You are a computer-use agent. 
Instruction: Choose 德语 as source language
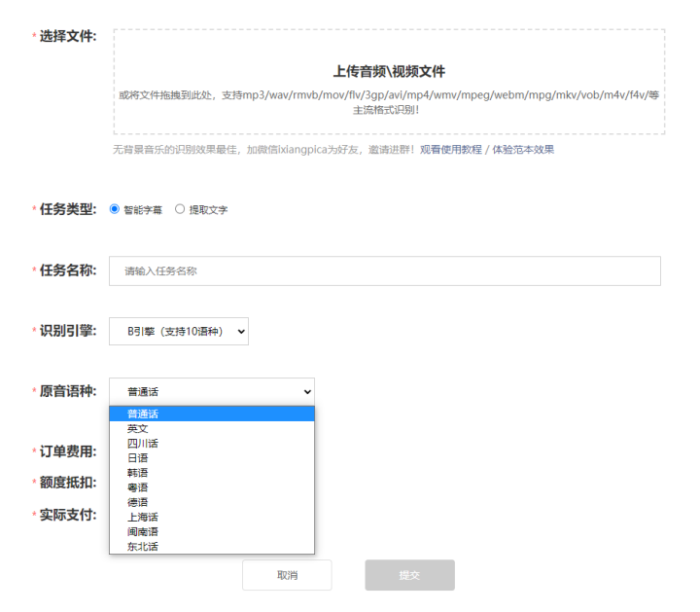pyautogui.click(x=212, y=502)
